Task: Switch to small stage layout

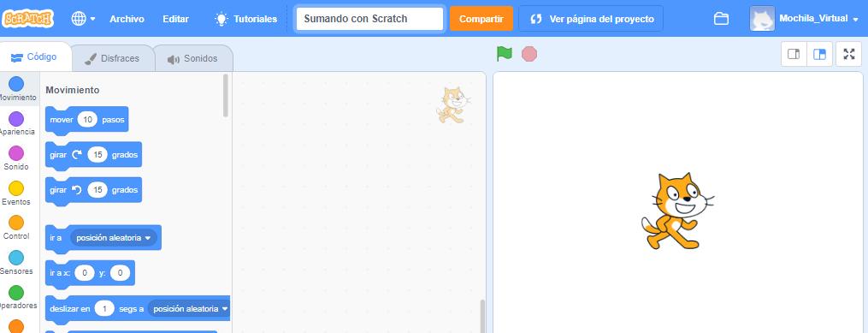Action: click(x=794, y=54)
